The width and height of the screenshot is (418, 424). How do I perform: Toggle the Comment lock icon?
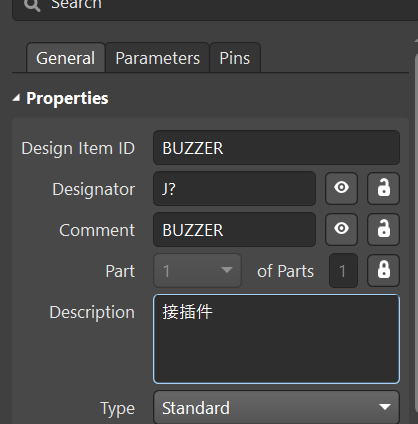pos(383,229)
